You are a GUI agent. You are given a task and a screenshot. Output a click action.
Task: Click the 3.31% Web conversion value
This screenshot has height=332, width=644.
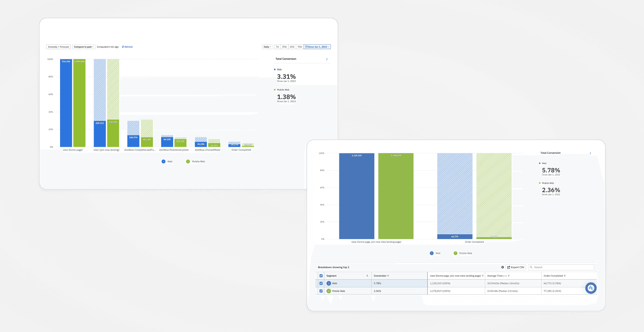[x=286, y=77]
